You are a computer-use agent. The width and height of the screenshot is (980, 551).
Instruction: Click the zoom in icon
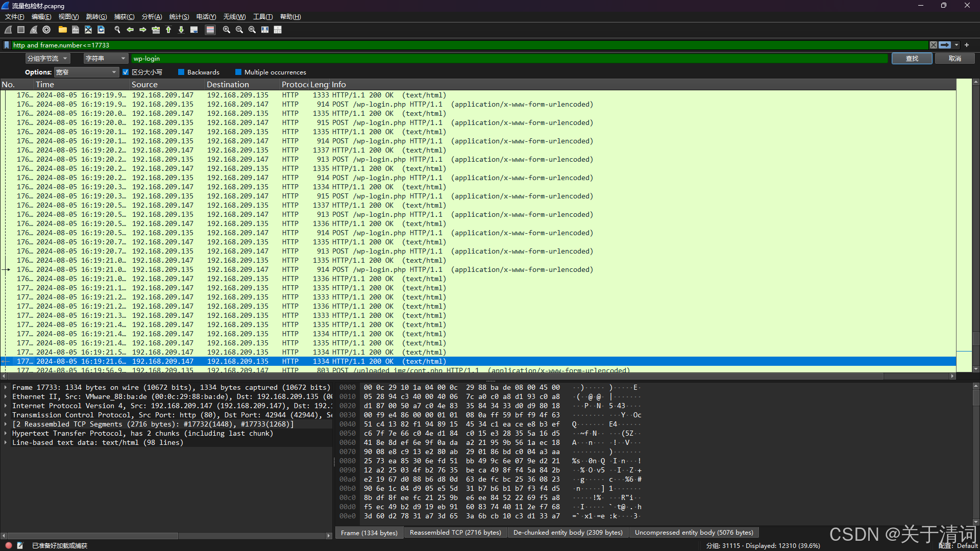[227, 30]
